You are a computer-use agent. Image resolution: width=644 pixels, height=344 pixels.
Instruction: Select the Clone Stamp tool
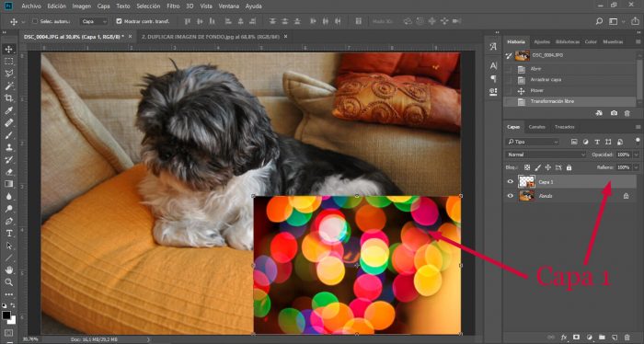[8, 147]
